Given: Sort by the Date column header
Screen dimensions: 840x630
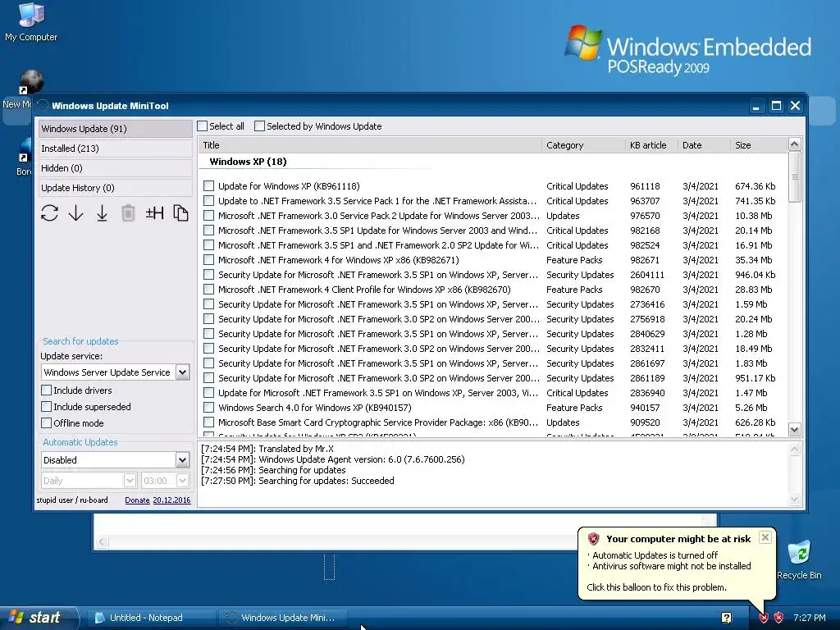Looking at the screenshot, I should click(704, 145).
